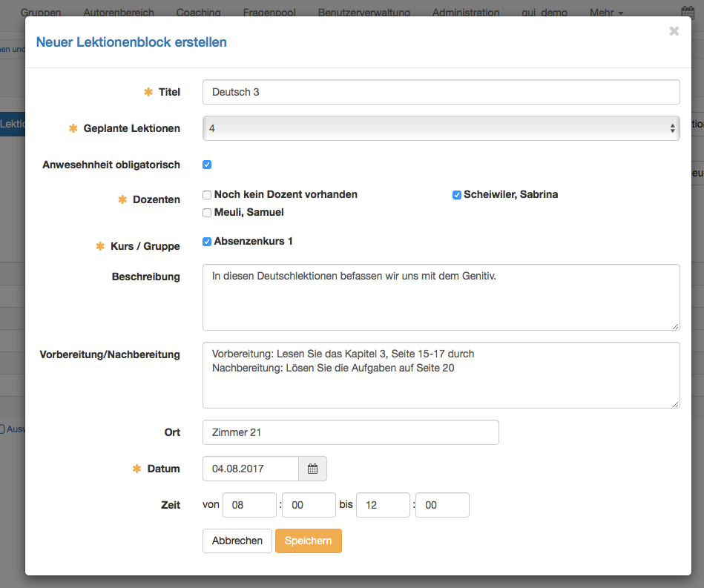Cancel with the Abbrechen button
The height and width of the screenshot is (588, 704).
237,541
